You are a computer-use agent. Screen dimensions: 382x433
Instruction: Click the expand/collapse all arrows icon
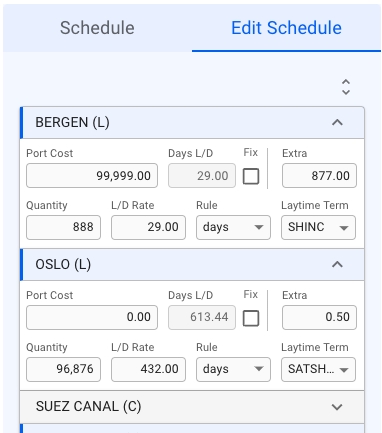pyautogui.click(x=346, y=87)
